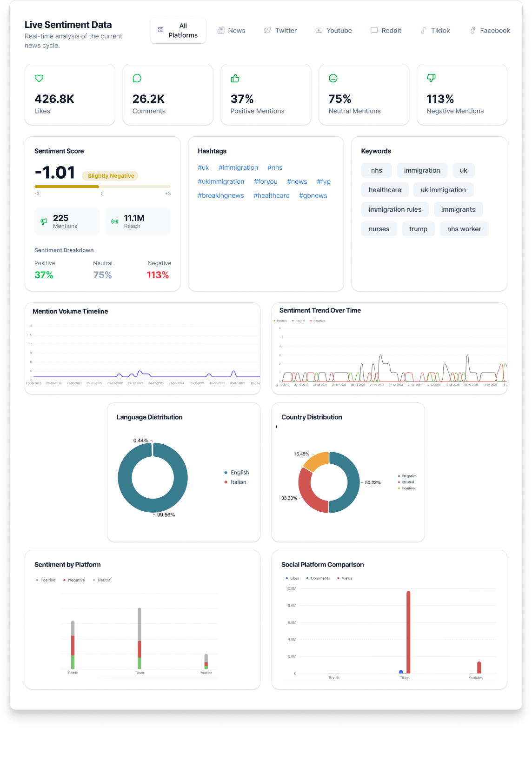
Task: Click the broadcast icon beside 11.1M Reach
Action: [115, 221]
